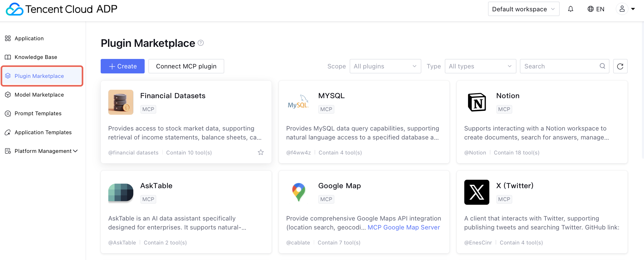
Task: Open the Default workspace dropdown
Action: point(523,9)
